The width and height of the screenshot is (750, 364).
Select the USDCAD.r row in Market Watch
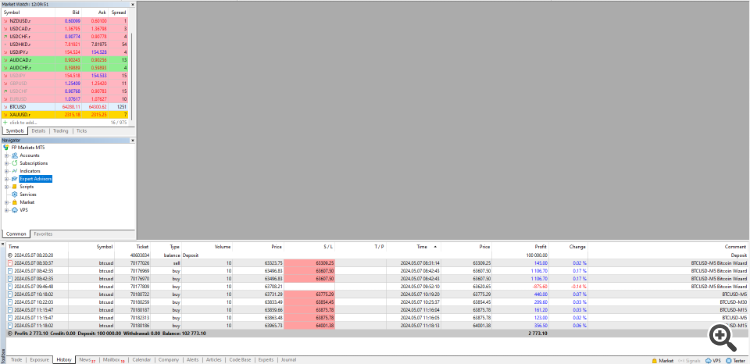click(66, 29)
